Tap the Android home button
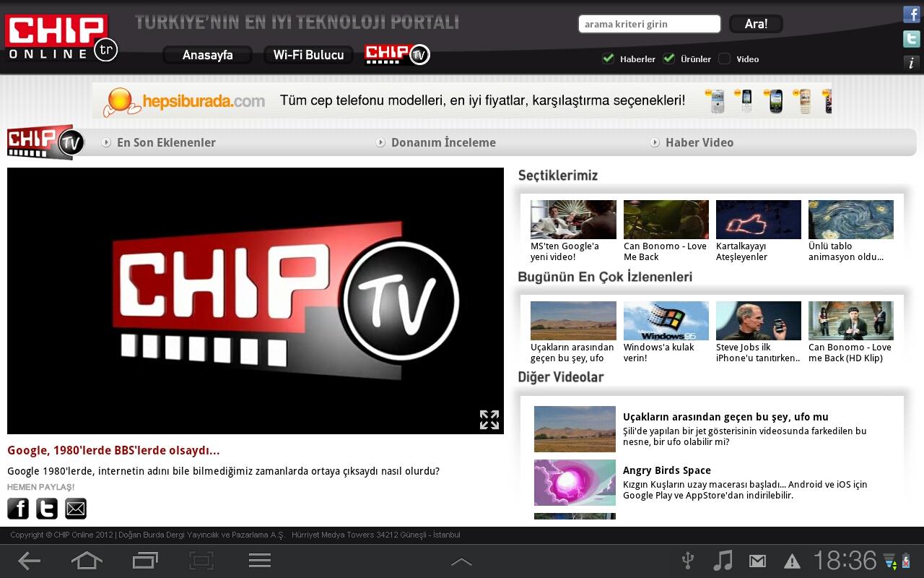The width and height of the screenshot is (924, 578). point(87,561)
